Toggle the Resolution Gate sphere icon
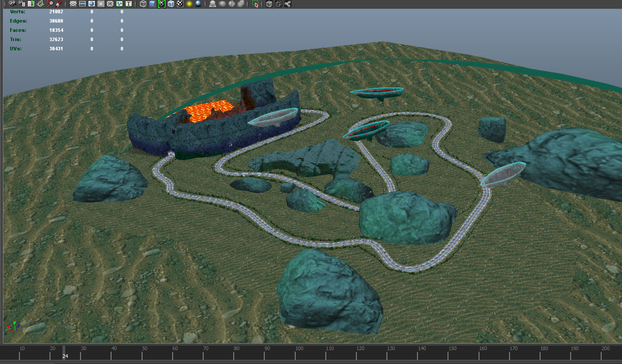 click(92, 4)
